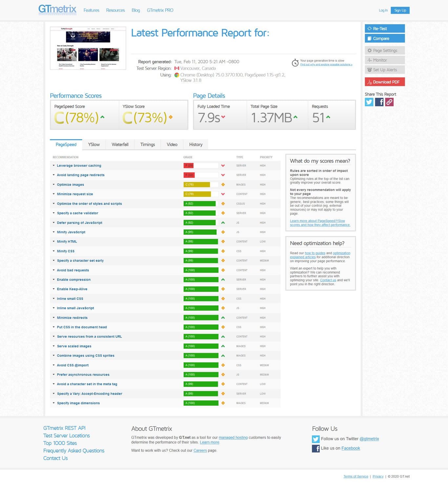Click PageSpeed Score up arrow indicator
Screen dimensions: 448x483
click(x=102, y=117)
